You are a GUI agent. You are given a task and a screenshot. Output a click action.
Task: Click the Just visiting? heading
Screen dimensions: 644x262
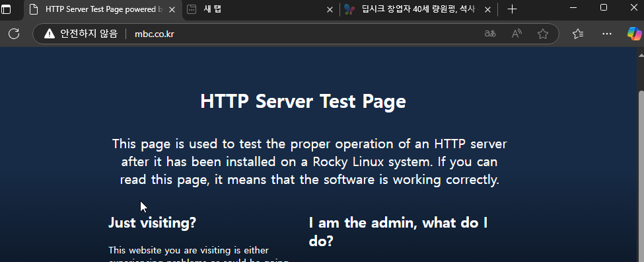[x=153, y=222]
